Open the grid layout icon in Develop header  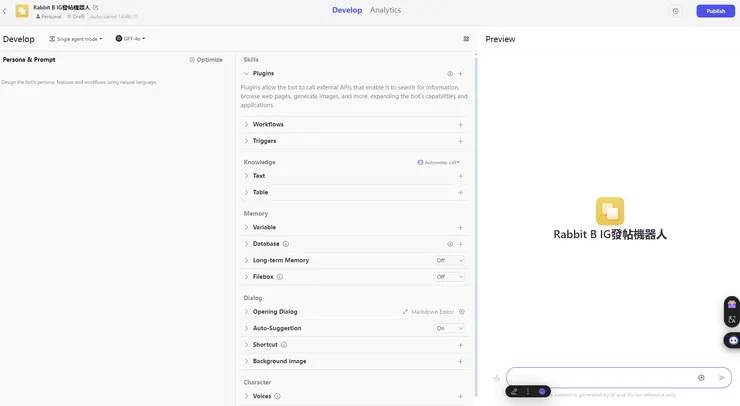tap(466, 39)
